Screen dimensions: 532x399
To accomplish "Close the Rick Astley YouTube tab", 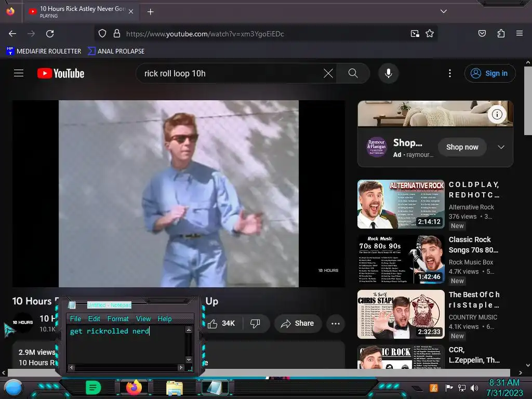I will point(131,12).
